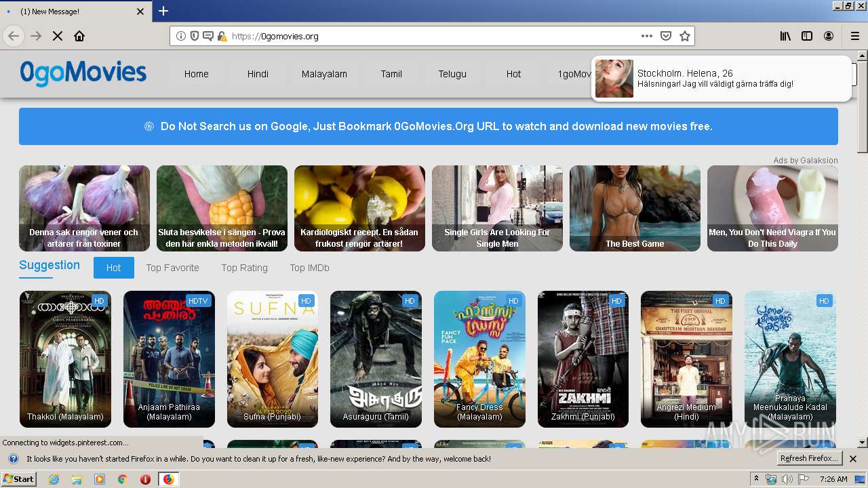
Task: Open media player icon in taskbar
Action: (100, 479)
